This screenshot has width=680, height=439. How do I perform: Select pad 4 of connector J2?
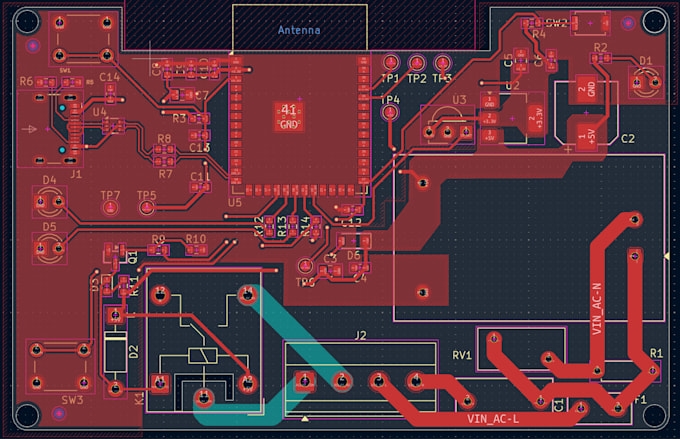416,381
